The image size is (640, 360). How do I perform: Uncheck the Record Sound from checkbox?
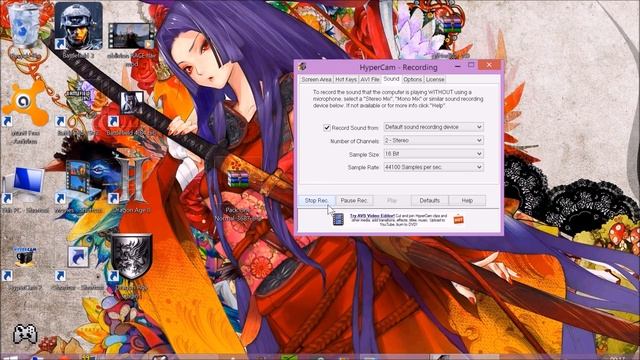[327, 127]
